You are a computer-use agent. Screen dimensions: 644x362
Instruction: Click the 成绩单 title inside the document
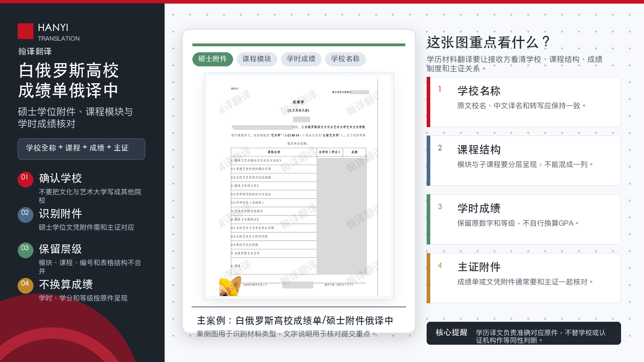click(x=298, y=102)
